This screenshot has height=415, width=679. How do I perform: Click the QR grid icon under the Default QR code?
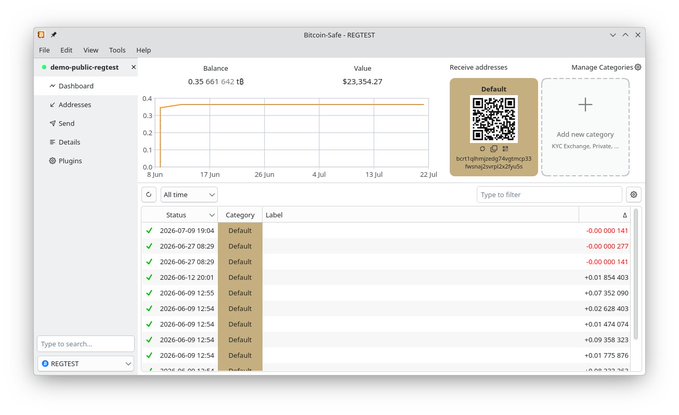click(505, 149)
